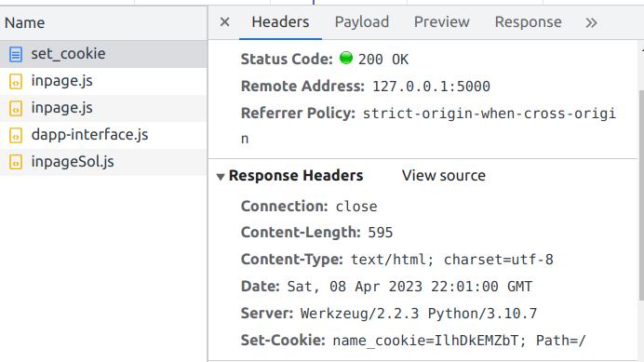Select the dapp-interface.js request
This screenshot has width=644, height=362.
pos(103,135)
